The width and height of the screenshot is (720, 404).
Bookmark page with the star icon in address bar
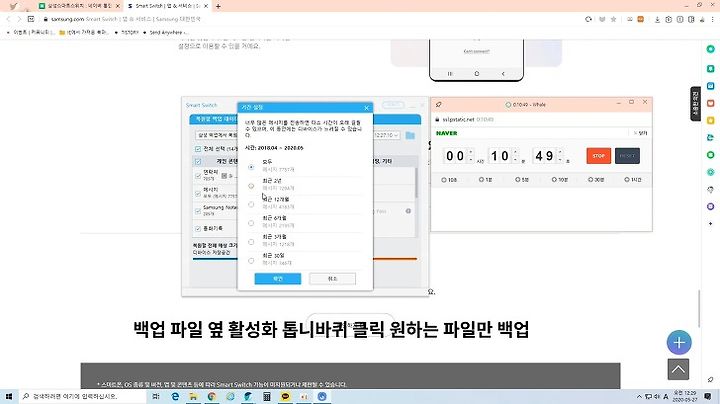click(613, 19)
